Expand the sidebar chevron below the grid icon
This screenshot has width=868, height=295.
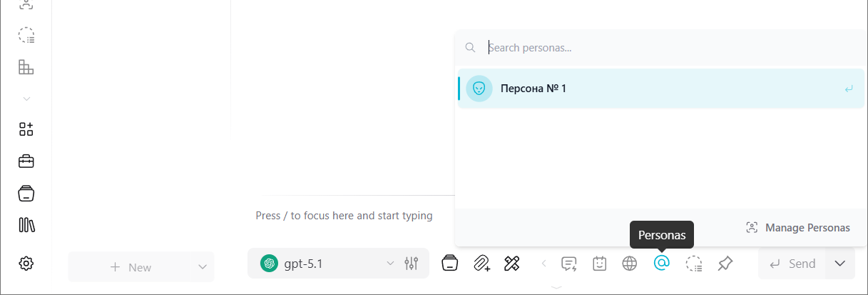tap(26, 99)
